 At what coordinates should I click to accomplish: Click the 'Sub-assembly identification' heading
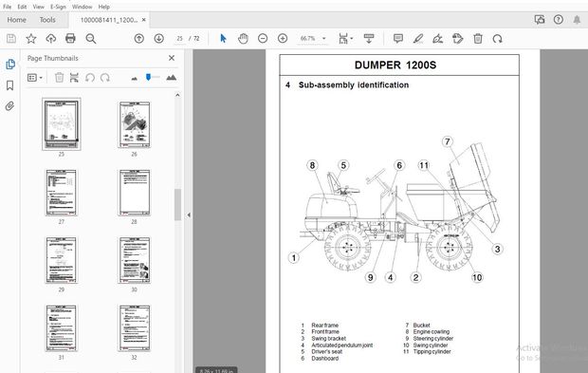click(x=354, y=85)
